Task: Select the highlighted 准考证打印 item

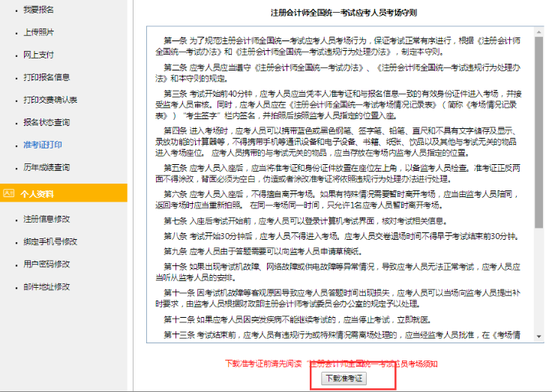Action: click(x=43, y=145)
